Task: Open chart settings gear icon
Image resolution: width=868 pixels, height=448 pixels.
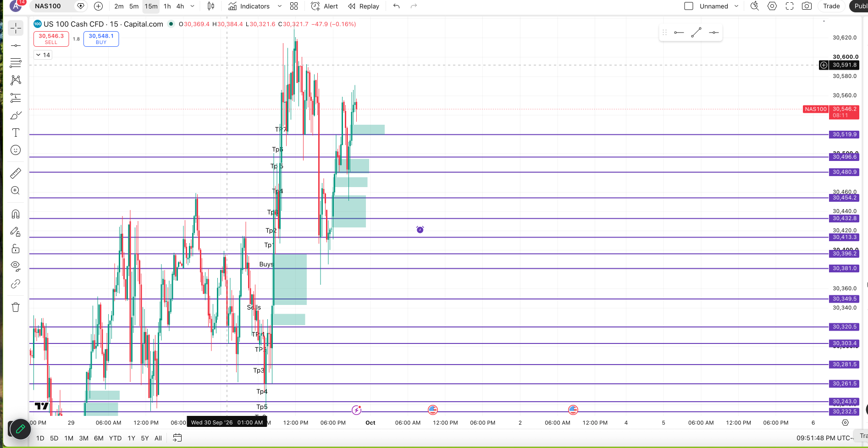Action: [x=772, y=6]
